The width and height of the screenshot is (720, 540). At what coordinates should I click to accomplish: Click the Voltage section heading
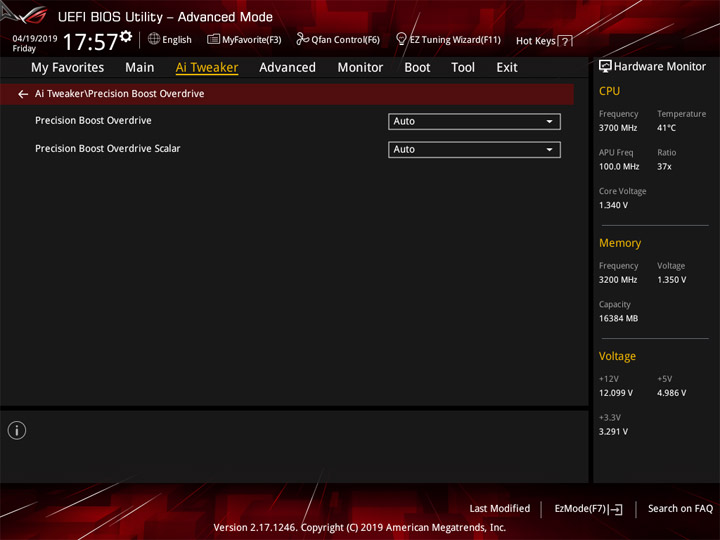pyautogui.click(x=617, y=356)
